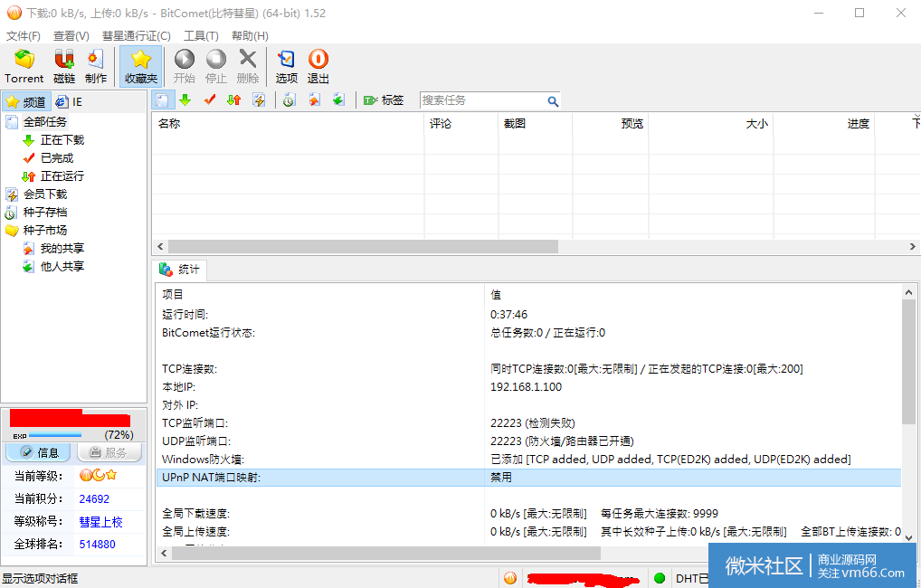Filter downloading tasks green arrow icon
Viewport: 921px width, 588px height.
(x=185, y=100)
